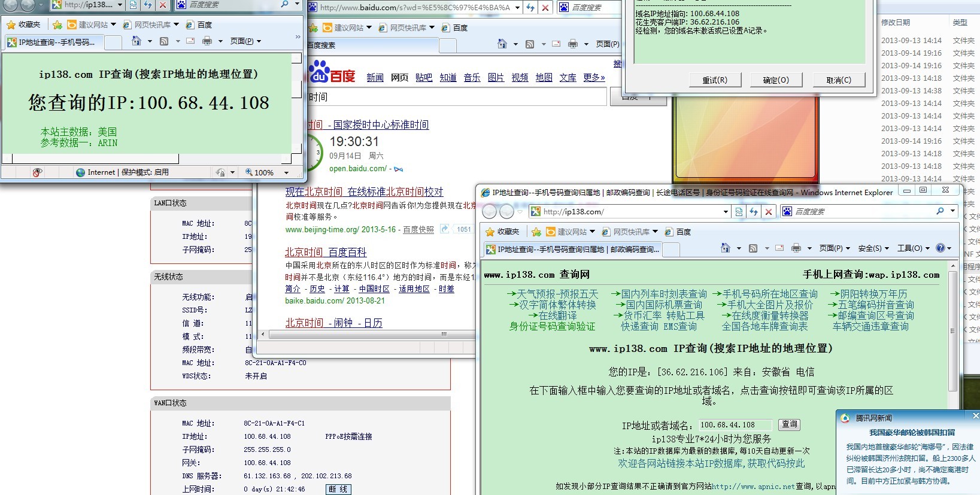Viewport: 980px width, 495px height.
Task: Open the 收藏夹 favorites in the front ip138 window
Action: [502, 232]
